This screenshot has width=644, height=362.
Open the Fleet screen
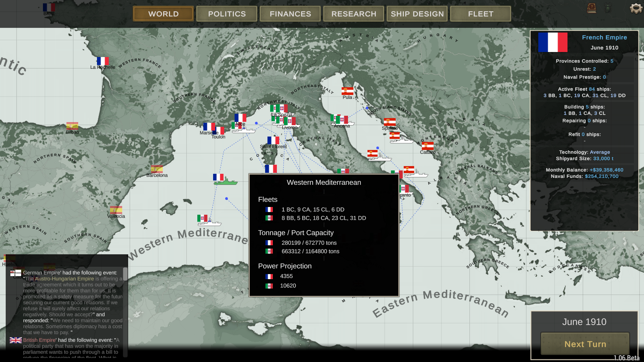coord(481,14)
